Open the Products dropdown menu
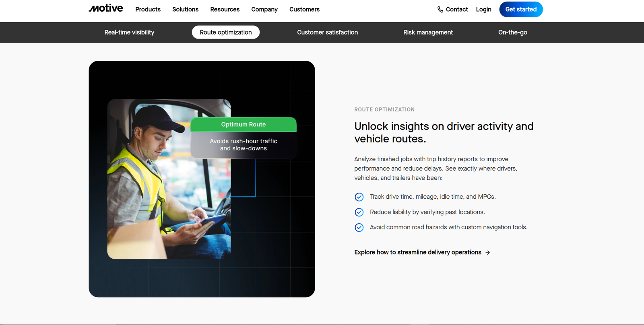This screenshot has height=325, width=644. [148, 9]
